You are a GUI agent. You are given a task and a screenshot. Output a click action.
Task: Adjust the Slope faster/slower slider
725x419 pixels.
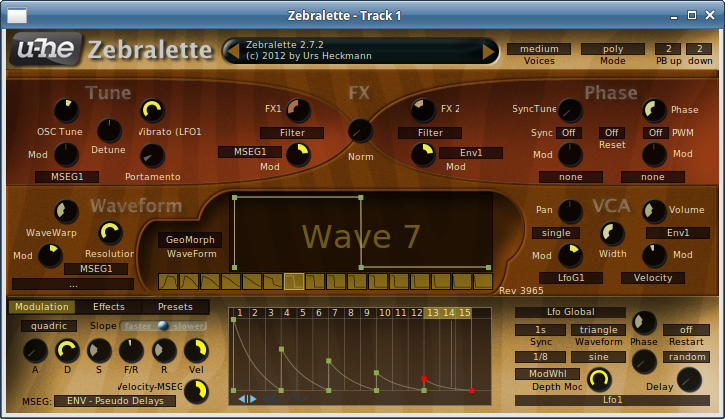[163, 326]
